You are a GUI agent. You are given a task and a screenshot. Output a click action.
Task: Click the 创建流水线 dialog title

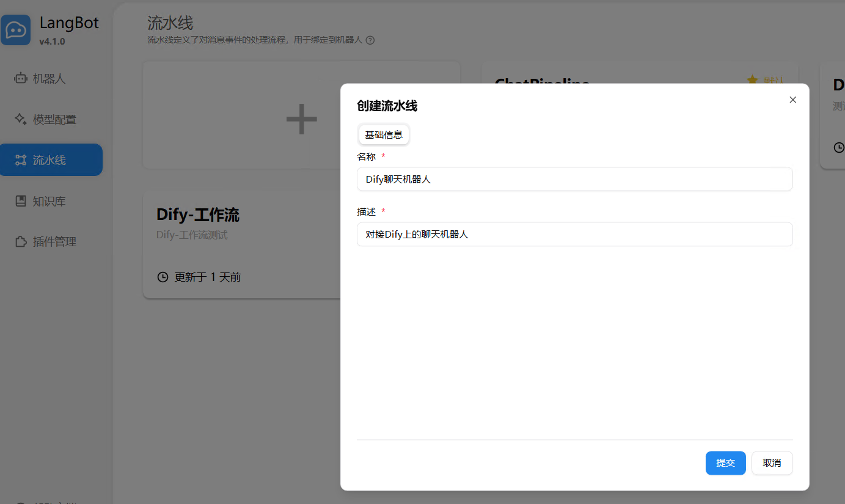(387, 106)
